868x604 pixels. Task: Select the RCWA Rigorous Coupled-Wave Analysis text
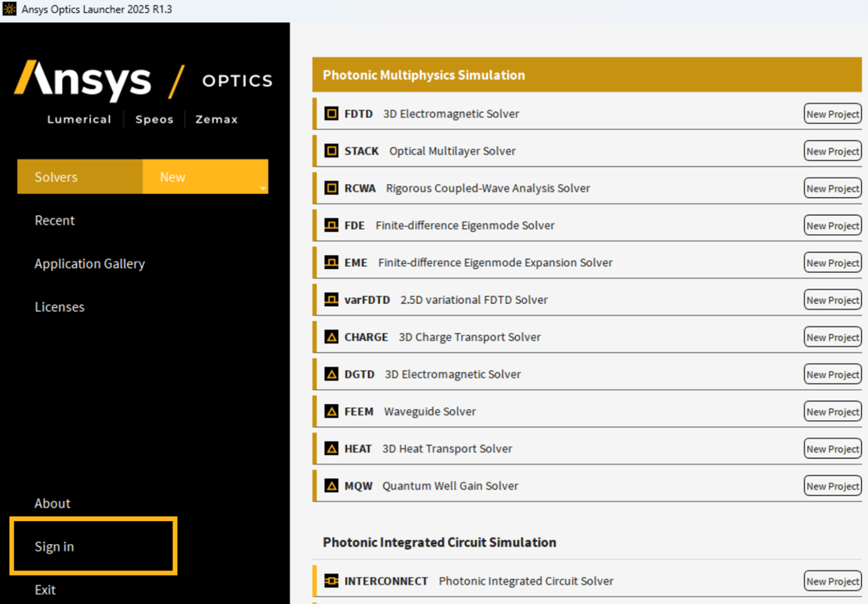467,188
